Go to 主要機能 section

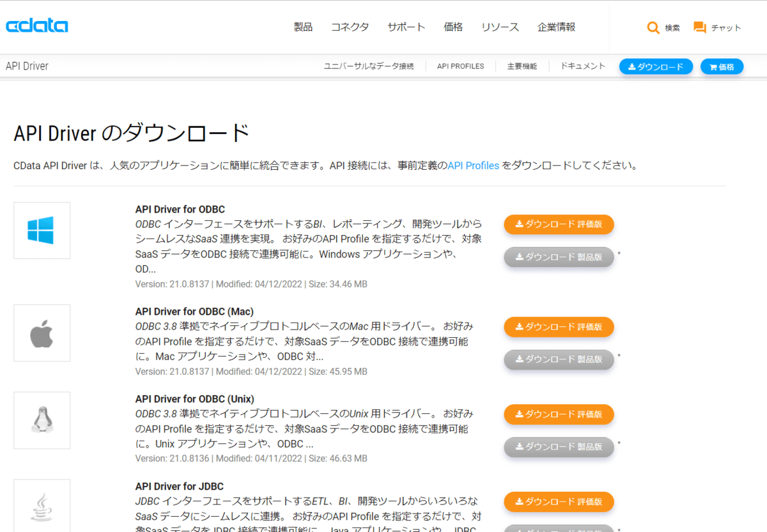[x=522, y=66]
